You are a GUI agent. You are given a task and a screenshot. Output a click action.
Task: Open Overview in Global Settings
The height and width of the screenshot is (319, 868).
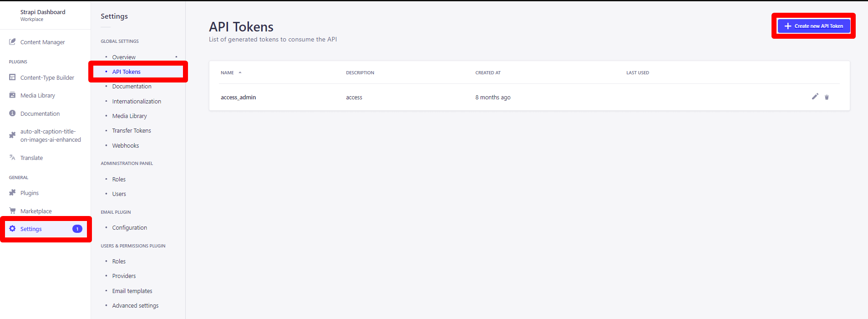(124, 57)
